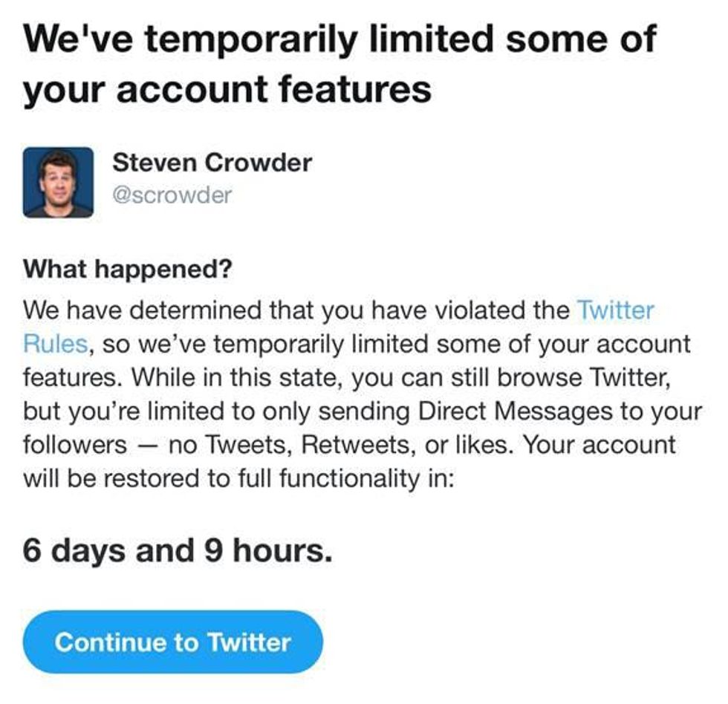This screenshot has height=704, width=728.
Task: Open the blue "Twitter" link text
Action: point(615,310)
